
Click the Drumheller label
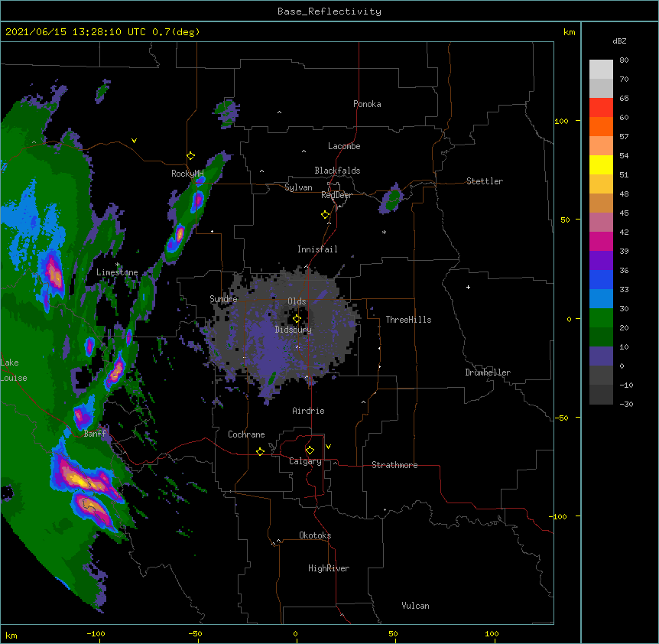[488, 372]
